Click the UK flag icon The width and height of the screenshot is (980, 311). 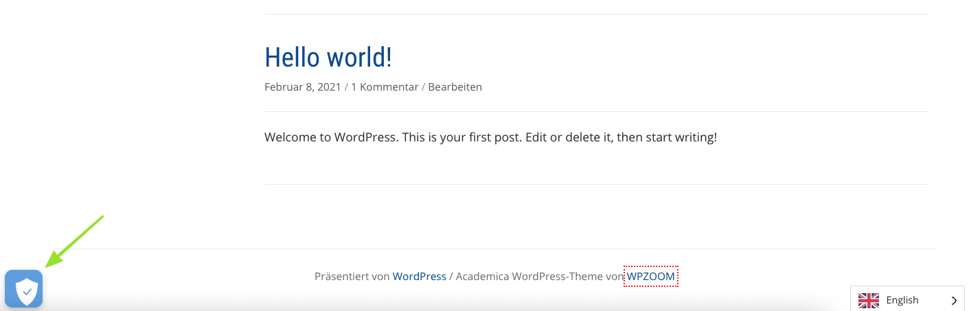[x=869, y=300]
